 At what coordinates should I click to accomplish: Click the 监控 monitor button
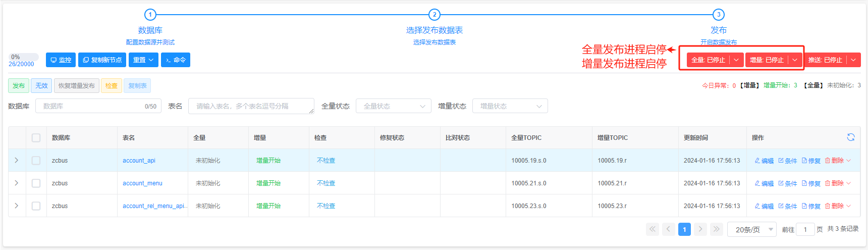(61, 60)
